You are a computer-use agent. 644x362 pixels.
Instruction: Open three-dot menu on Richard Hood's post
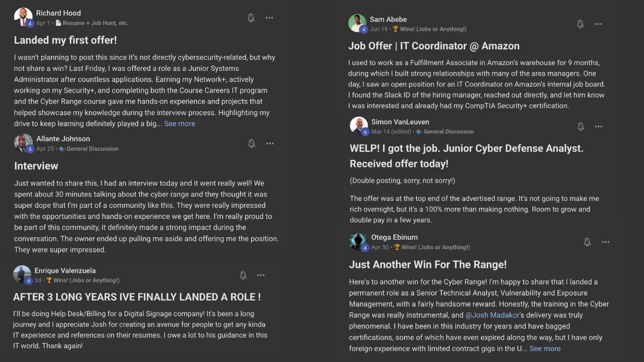coord(270,18)
